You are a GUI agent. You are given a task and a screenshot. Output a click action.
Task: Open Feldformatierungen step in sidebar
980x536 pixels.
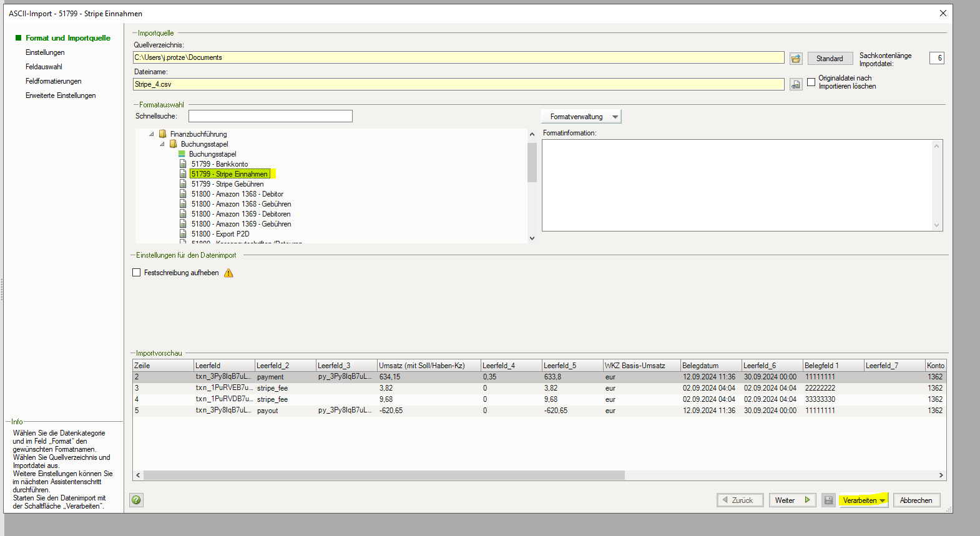tap(53, 81)
